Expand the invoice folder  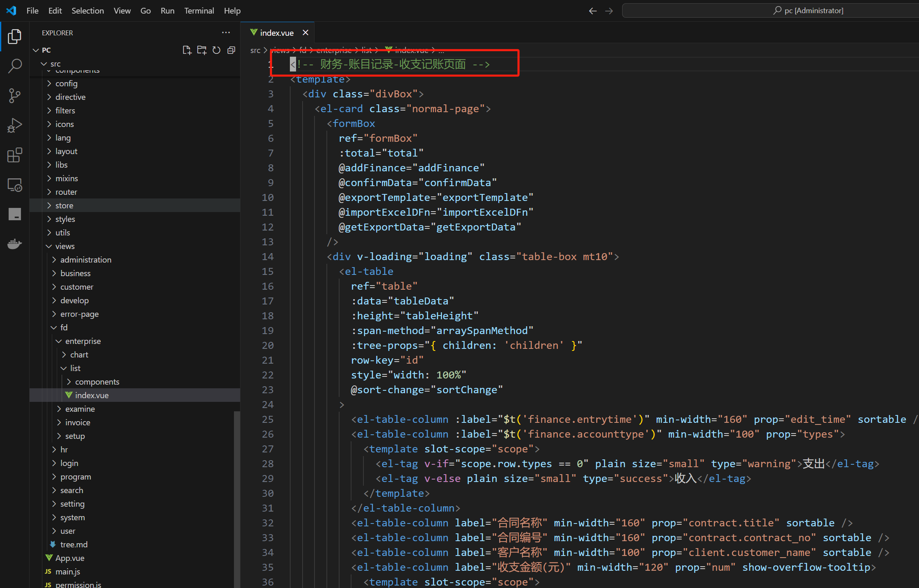pos(135,422)
